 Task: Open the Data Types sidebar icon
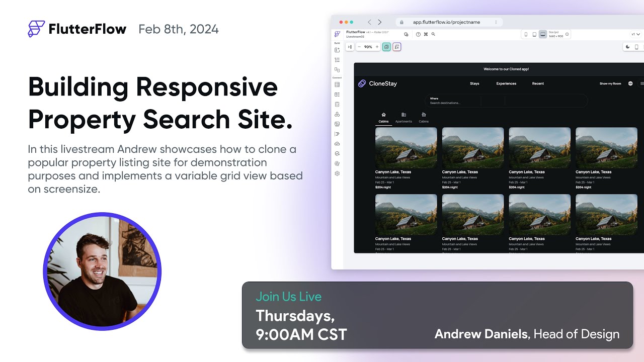(337, 95)
